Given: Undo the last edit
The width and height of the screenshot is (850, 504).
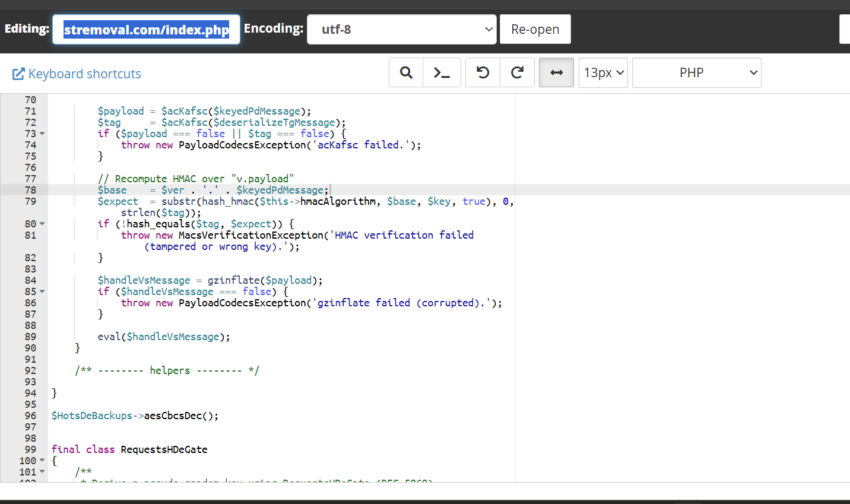Looking at the screenshot, I should click(x=483, y=72).
